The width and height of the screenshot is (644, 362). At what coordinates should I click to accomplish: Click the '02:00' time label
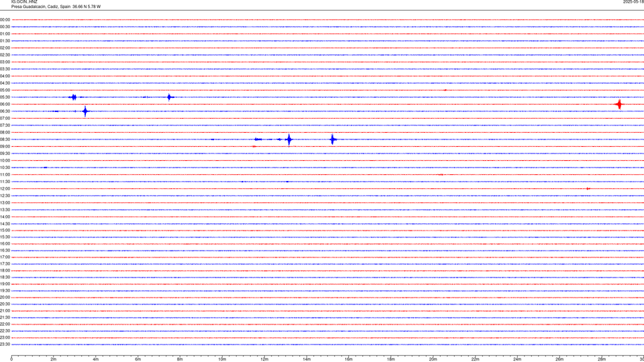[5, 48]
